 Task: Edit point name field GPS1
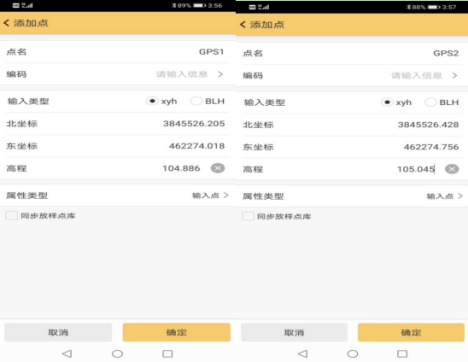[117, 52]
